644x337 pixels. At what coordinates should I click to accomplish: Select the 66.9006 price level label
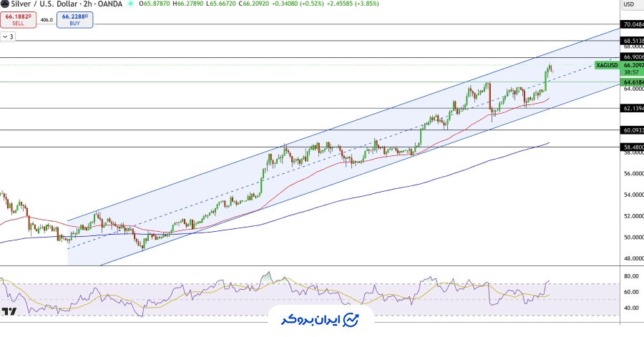[x=633, y=57]
